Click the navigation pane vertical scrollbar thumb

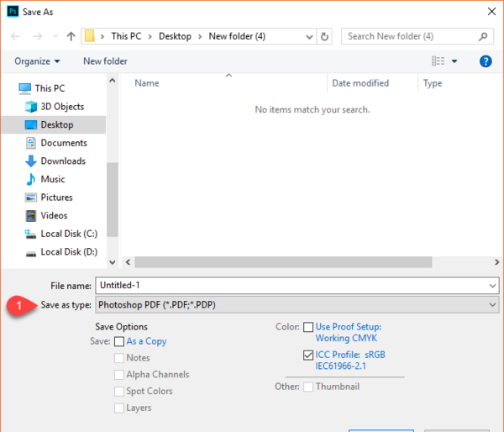113,200
